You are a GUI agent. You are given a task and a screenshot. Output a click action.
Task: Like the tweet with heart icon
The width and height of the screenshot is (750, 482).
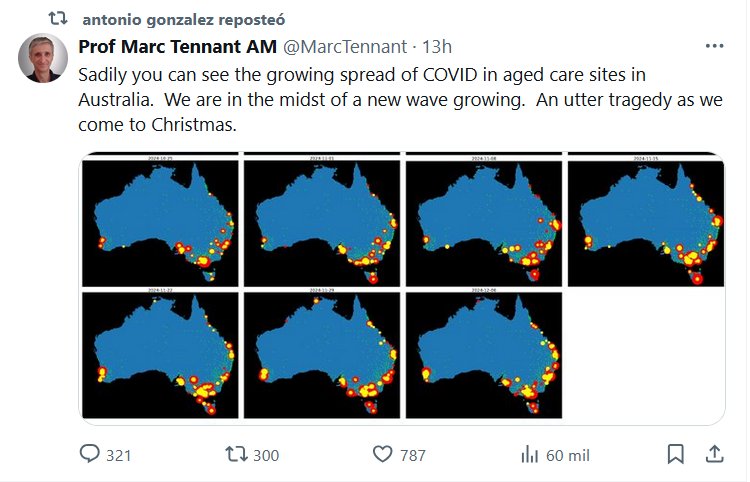coord(381,454)
